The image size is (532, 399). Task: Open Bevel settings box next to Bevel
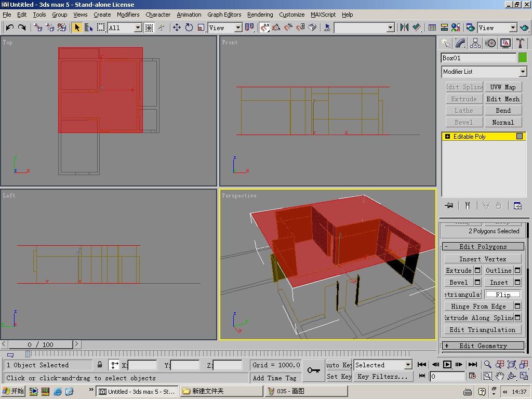pos(477,282)
